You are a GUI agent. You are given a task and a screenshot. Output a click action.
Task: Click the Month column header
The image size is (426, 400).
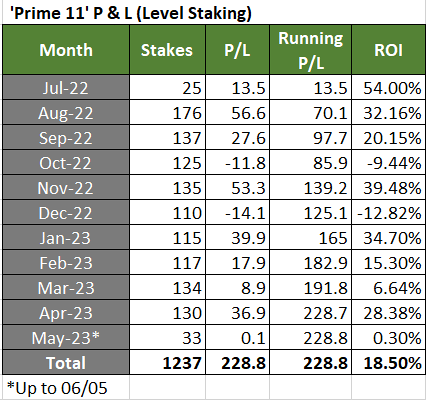(x=66, y=50)
